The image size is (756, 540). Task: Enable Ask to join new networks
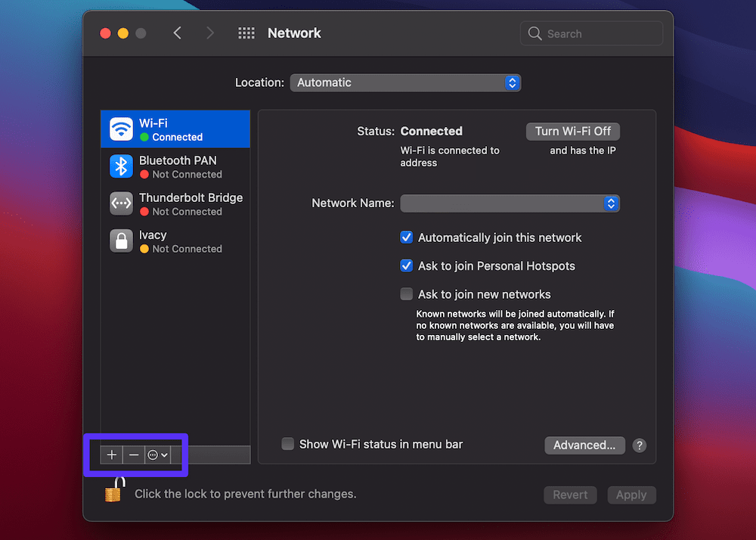[x=406, y=293]
